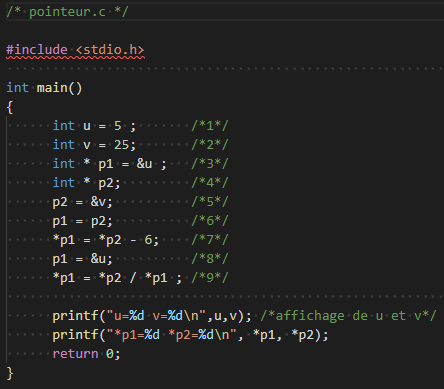Click the "int main()" function declaration
The height and width of the screenshot is (389, 444).
[x=44, y=88]
